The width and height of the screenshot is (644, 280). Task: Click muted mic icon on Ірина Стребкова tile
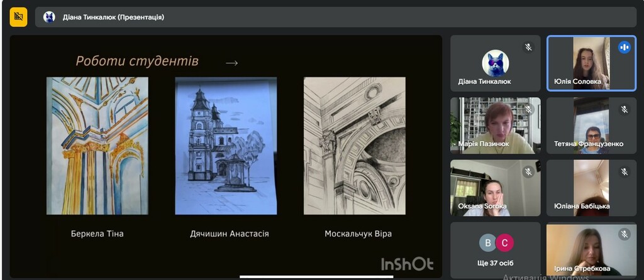pyautogui.click(x=624, y=234)
